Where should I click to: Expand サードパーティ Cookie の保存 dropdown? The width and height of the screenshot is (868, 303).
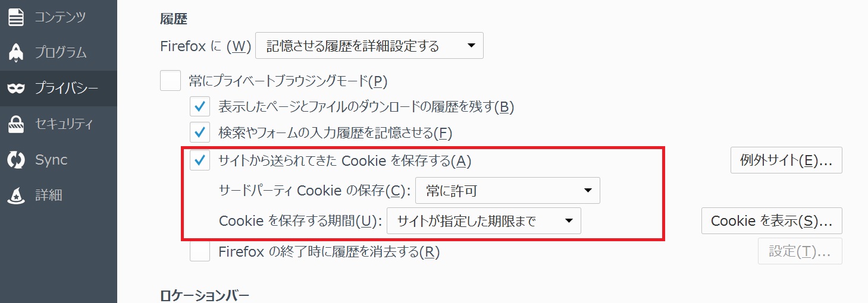(x=507, y=191)
